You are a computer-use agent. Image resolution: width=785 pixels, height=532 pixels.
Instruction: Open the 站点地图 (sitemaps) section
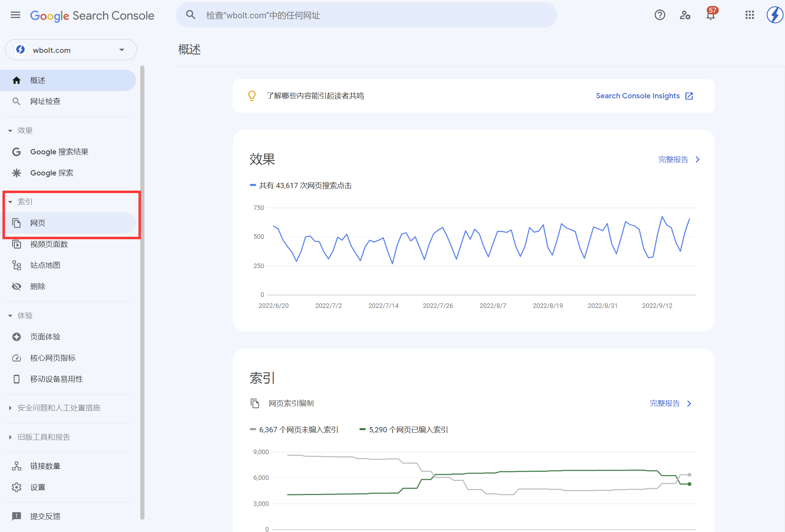click(x=45, y=265)
